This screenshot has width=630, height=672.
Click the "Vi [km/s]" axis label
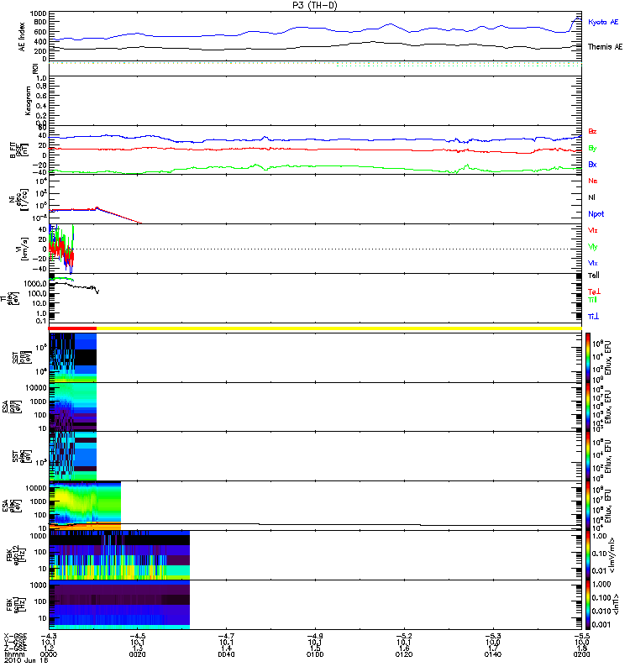tap(22, 249)
